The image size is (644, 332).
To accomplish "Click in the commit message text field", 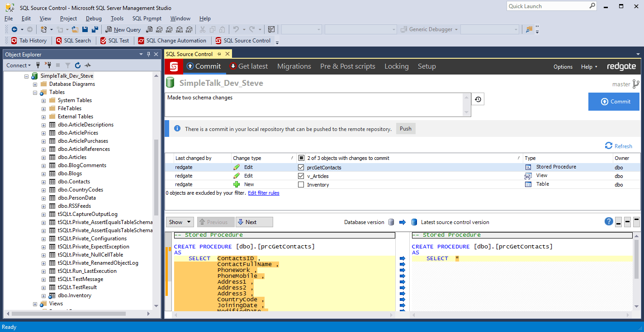I will pos(317,103).
